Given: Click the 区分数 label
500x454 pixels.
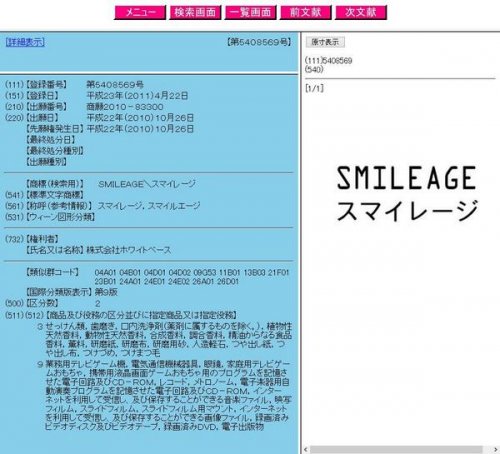Looking at the screenshot, I should click(42, 303).
